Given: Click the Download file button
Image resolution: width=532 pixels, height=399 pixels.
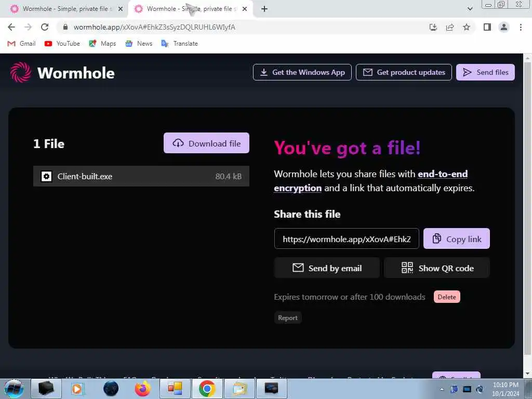Looking at the screenshot, I should (x=206, y=143).
